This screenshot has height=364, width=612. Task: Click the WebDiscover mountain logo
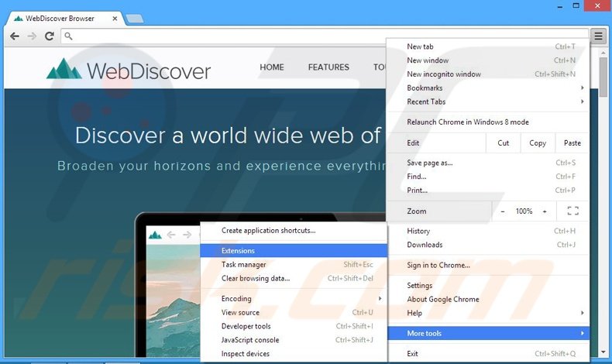[64, 69]
